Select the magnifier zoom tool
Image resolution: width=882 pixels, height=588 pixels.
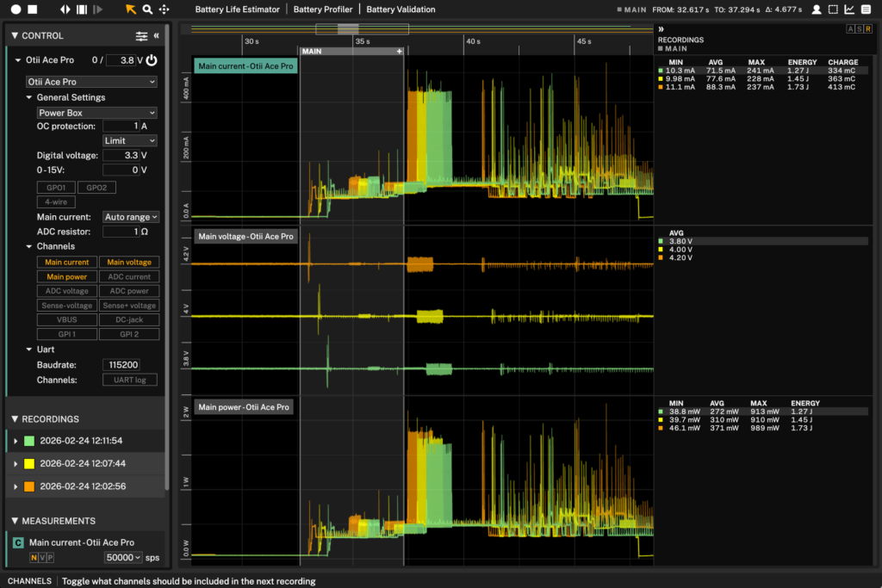tap(147, 9)
